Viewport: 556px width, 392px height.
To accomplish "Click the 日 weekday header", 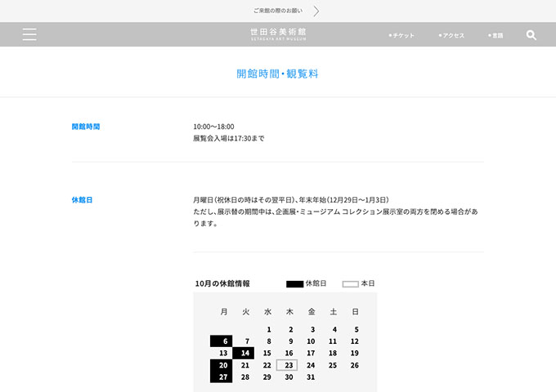I will 356,312.
